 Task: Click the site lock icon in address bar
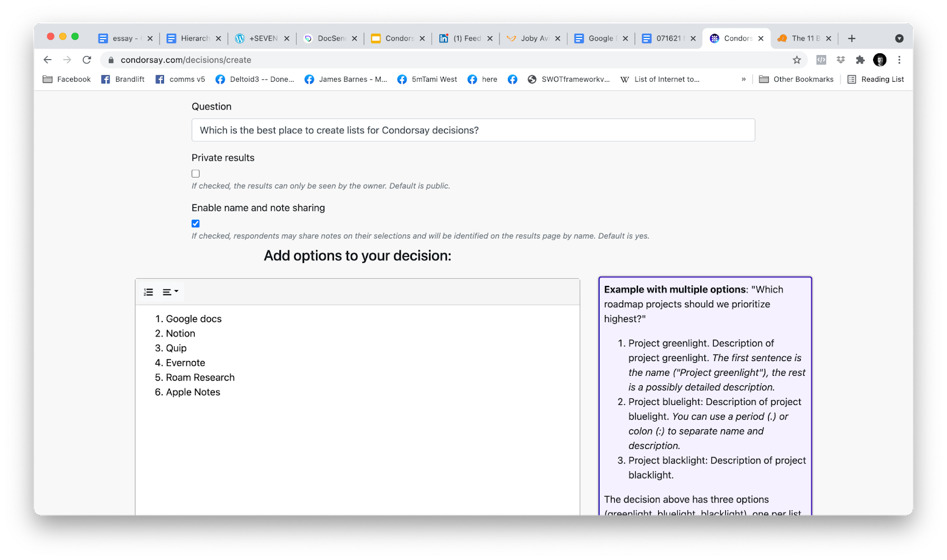click(111, 60)
